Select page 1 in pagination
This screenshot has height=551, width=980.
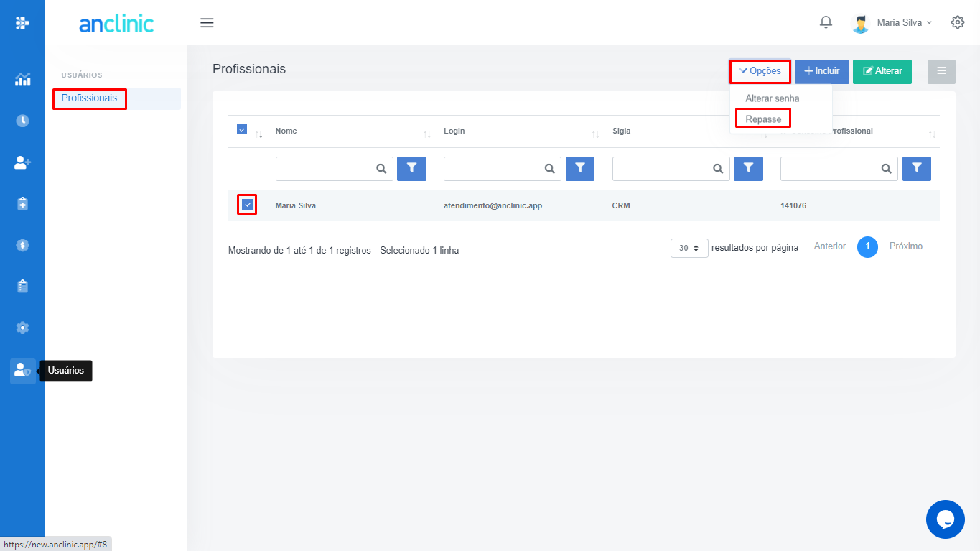pos(867,247)
